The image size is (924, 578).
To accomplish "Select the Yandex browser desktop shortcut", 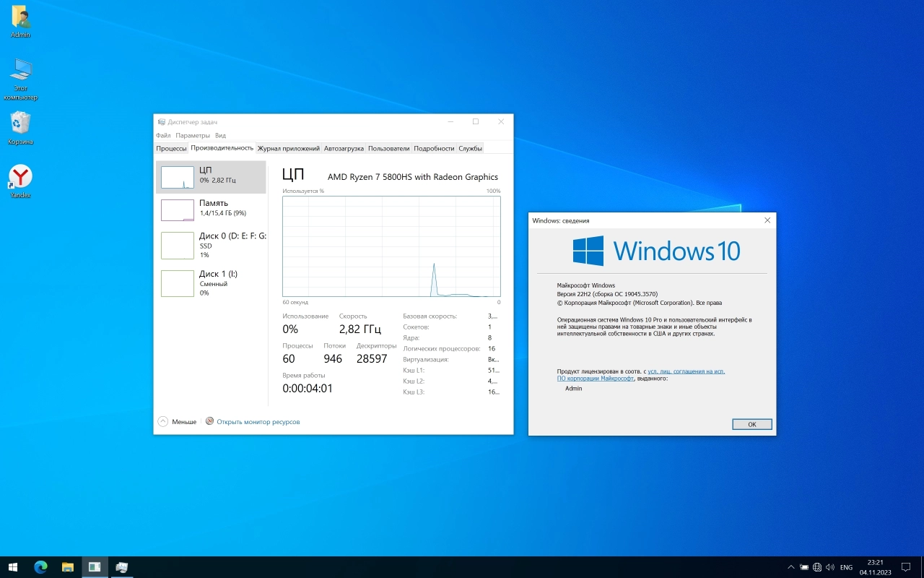I will (x=20, y=181).
